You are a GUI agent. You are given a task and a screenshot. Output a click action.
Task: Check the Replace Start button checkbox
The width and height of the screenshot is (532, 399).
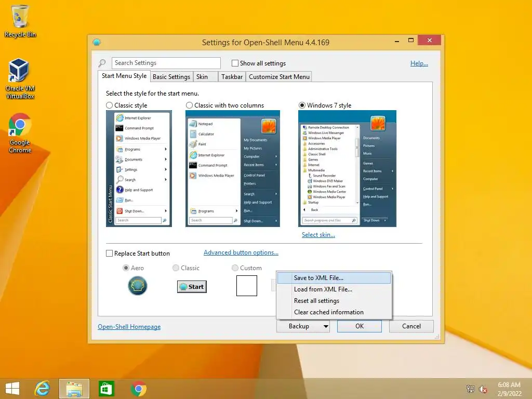click(109, 254)
